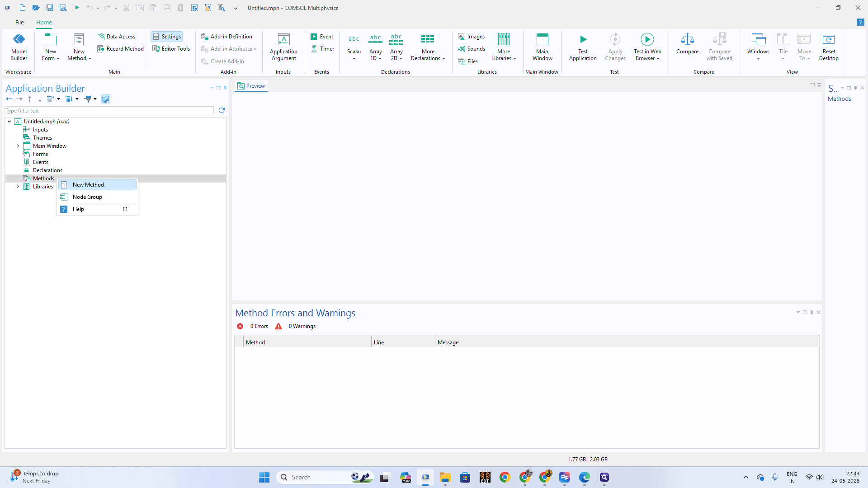868x488 pixels.
Task: Select the Preview tab
Action: coord(251,86)
